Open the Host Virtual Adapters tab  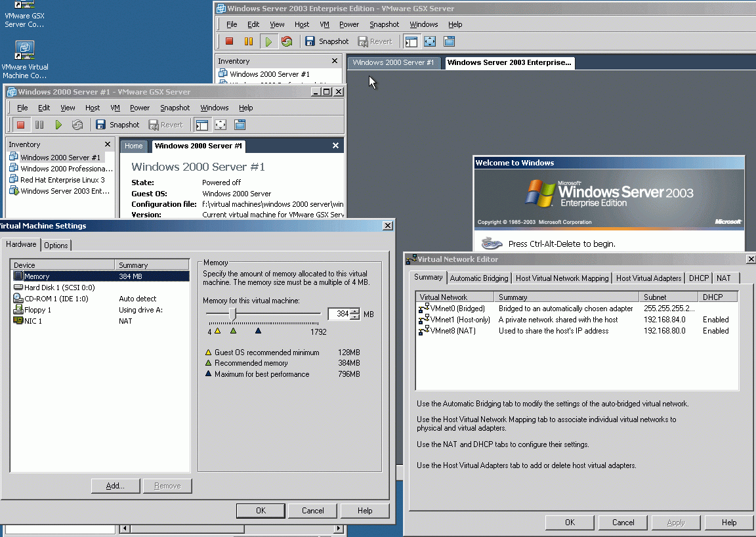tap(648, 278)
